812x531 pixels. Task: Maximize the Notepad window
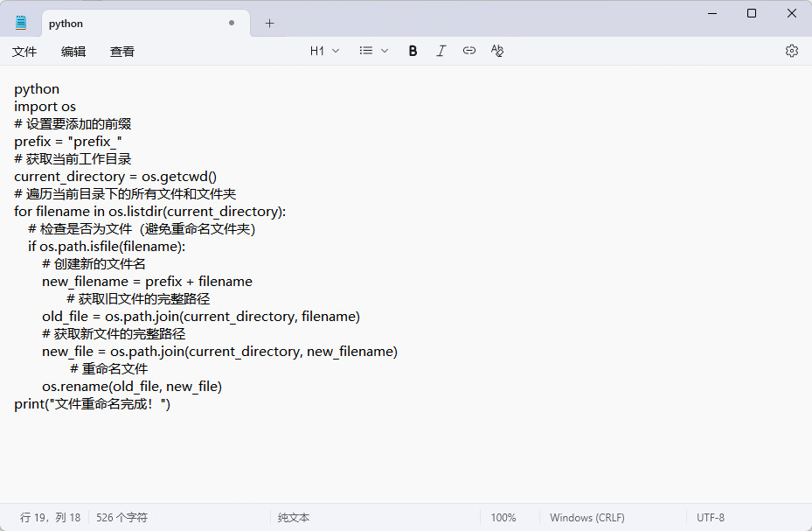pyautogui.click(x=752, y=13)
